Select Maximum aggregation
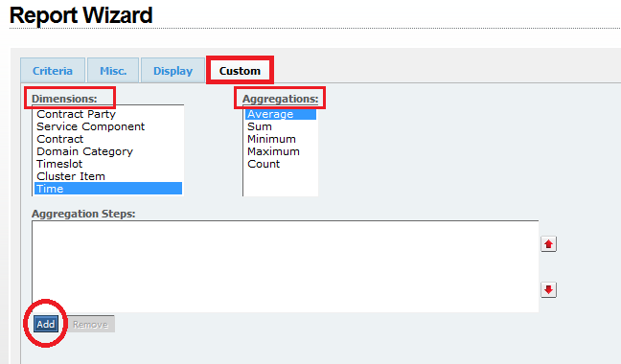This screenshot has width=621, height=364. (281, 151)
